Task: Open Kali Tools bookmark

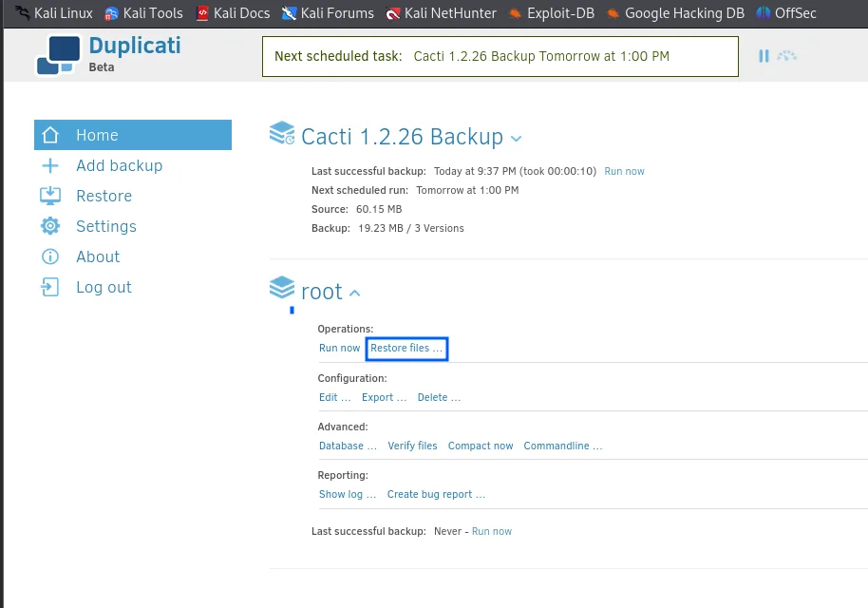Action: click(144, 12)
